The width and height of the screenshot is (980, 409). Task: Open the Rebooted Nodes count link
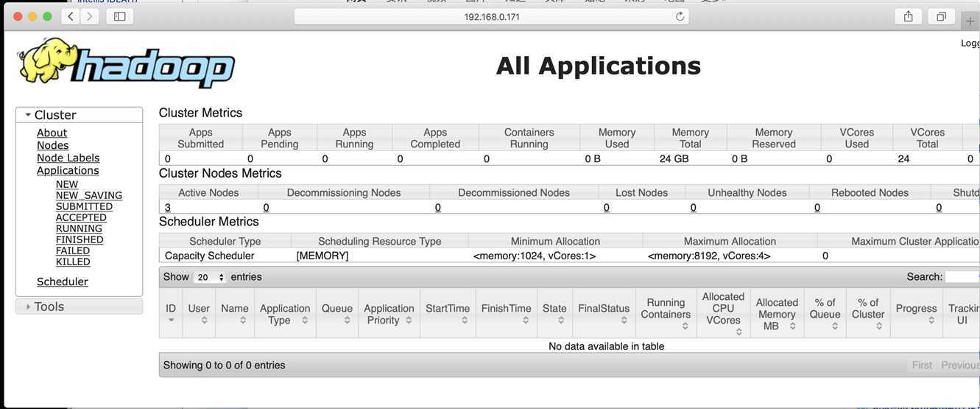[x=817, y=208]
